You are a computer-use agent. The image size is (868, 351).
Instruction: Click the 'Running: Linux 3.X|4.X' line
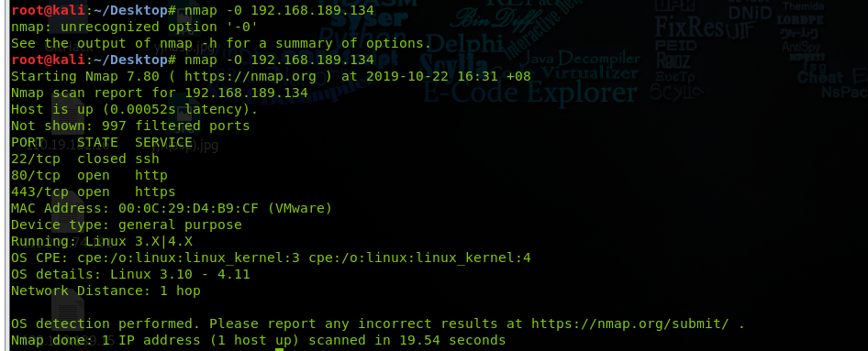(101, 242)
